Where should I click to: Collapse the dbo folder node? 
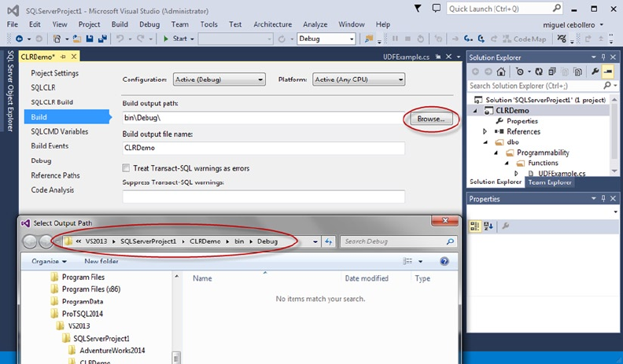tap(485, 142)
